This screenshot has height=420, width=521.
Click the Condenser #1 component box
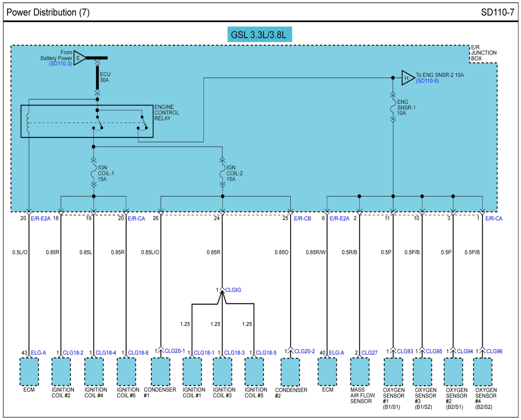(x=160, y=372)
